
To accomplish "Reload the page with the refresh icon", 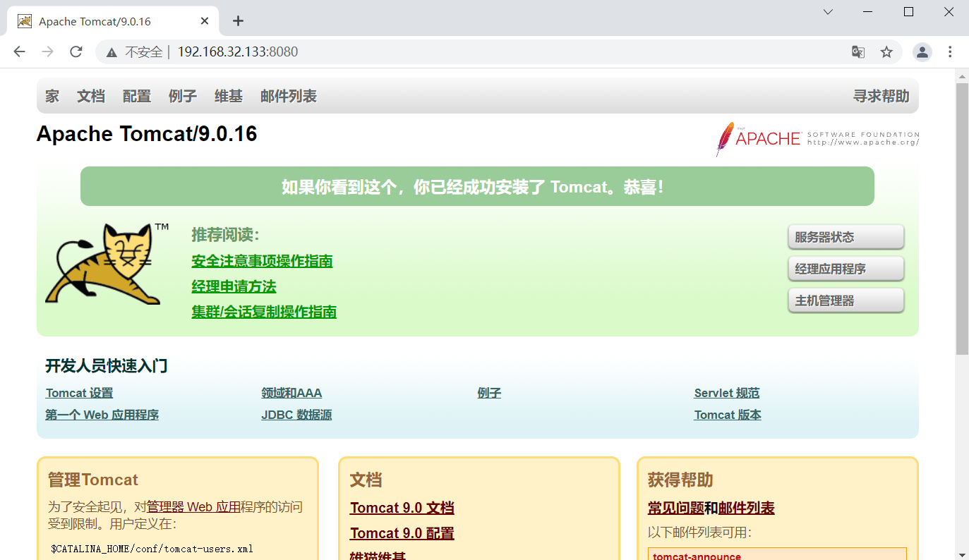I will click(x=76, y=51).
